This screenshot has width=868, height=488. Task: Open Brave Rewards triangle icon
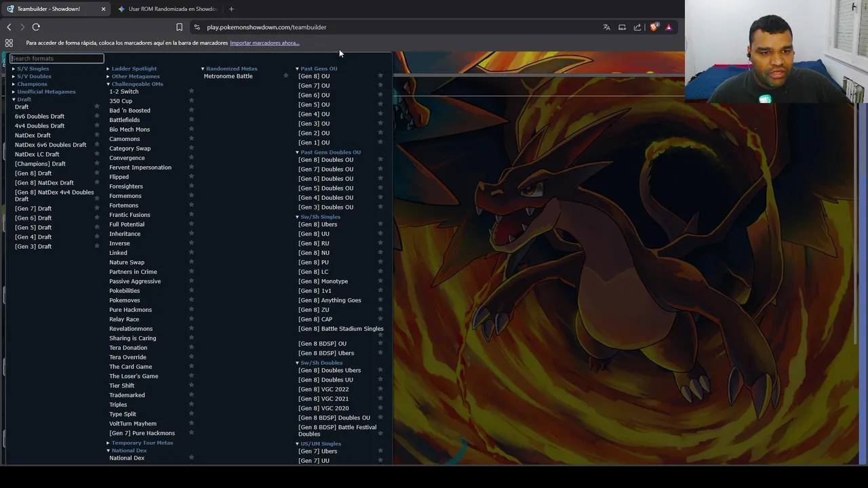pyautogui.click(x=669, y=27)
